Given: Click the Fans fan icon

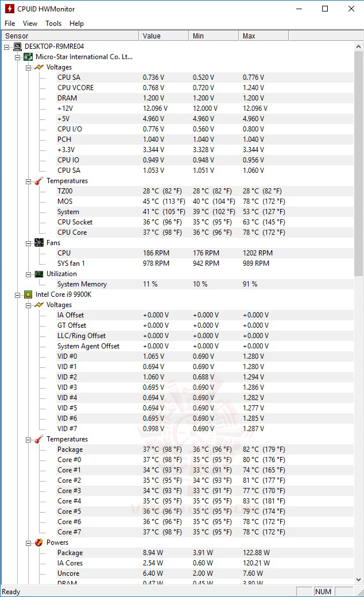Looking at the screenshot, I should pyautogui.click(x=39, y=242).
